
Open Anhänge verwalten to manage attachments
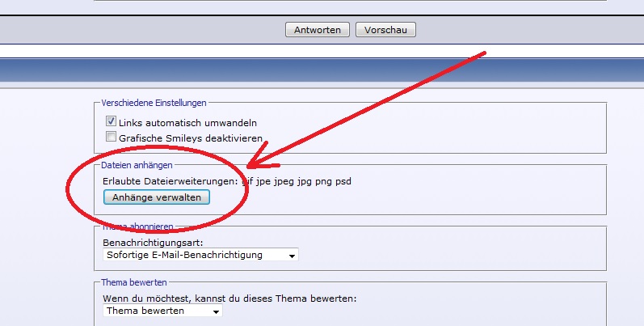(x=157, y=197)
